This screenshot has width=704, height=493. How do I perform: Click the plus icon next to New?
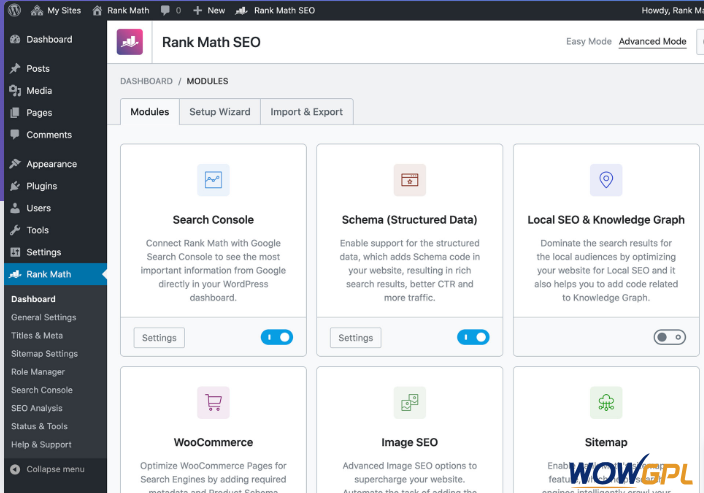[198, 10]
